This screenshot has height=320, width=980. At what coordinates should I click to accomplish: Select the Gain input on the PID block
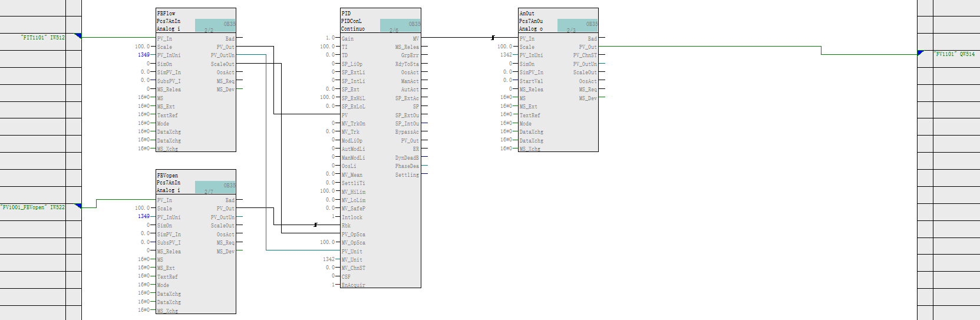pos(348,38)
